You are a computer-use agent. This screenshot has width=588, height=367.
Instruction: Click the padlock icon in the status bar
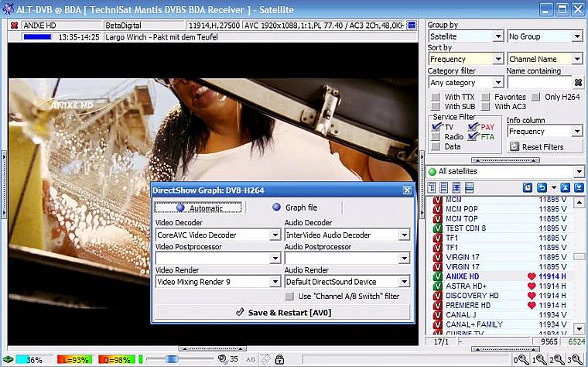pyautogui.click(x=279, y=359)
